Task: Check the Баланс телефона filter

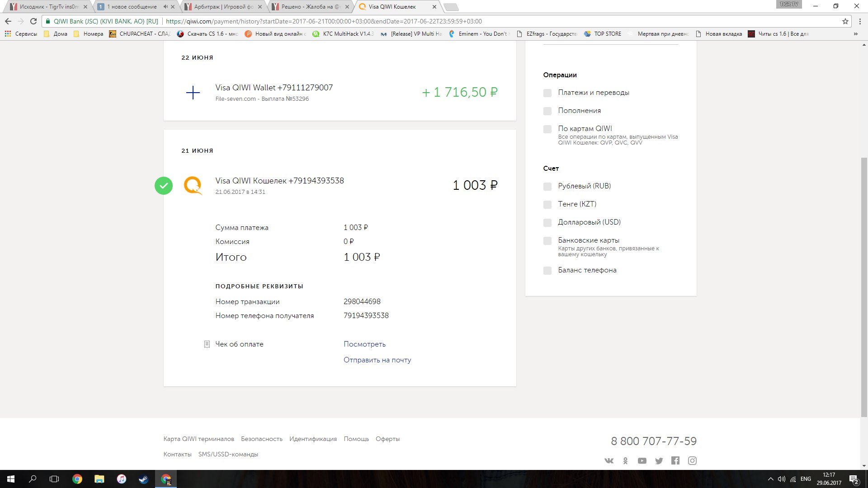Action: 547,271
